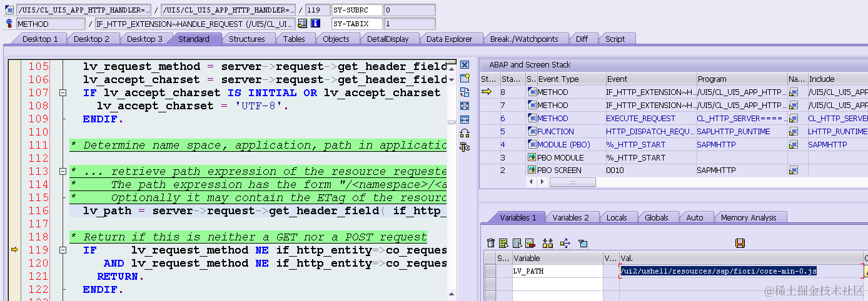Click the Val. column header
This screenshot has width=868, height=301.
point(741,258)
